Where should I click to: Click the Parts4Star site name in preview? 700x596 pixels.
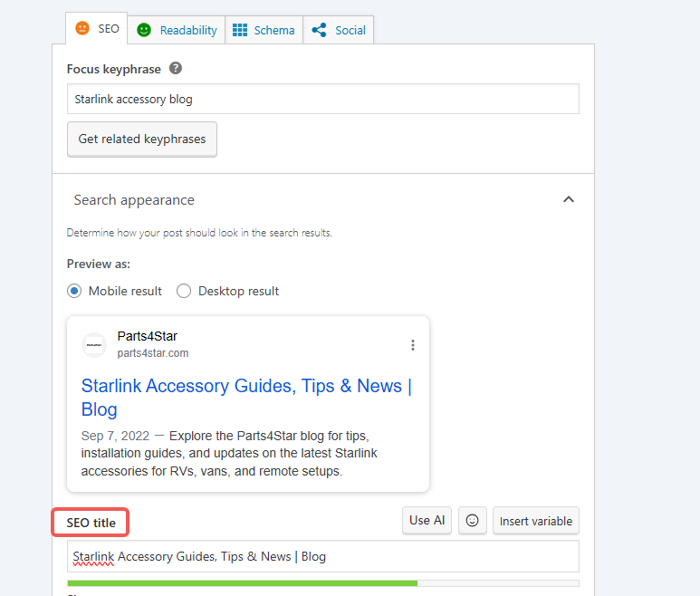tap(148, 336)
